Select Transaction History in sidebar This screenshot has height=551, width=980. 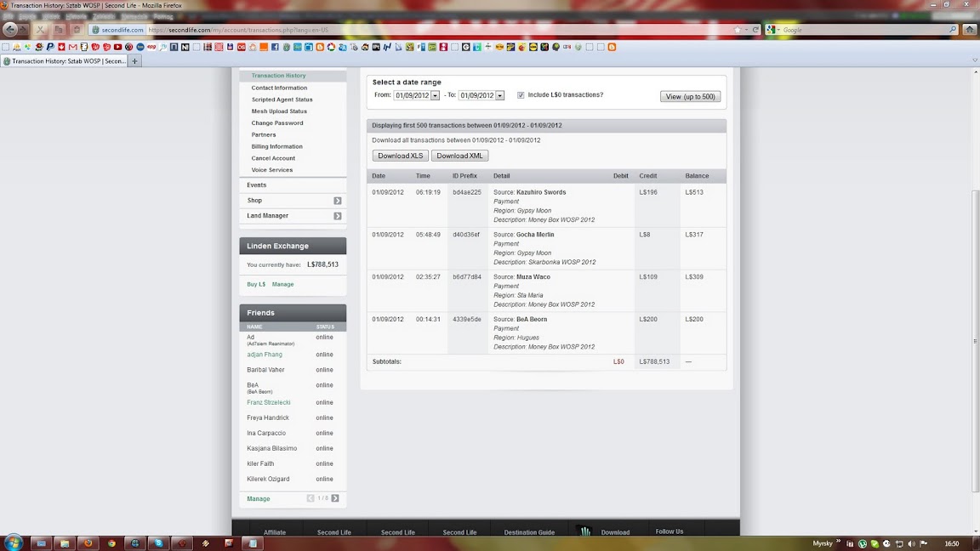279,76
